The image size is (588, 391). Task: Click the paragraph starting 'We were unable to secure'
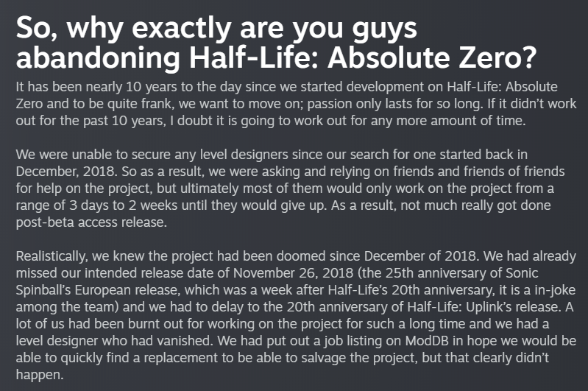tap(290, 189)
